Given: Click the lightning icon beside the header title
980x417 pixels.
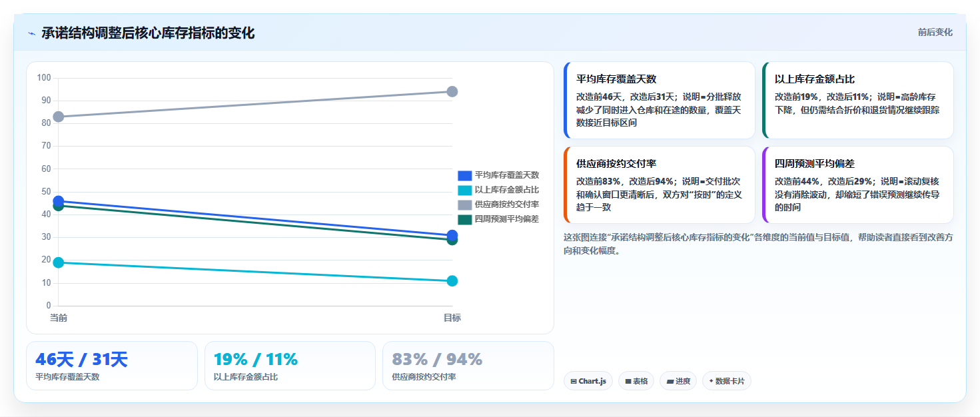Looking at the screenshot, I should pos(31,33).
